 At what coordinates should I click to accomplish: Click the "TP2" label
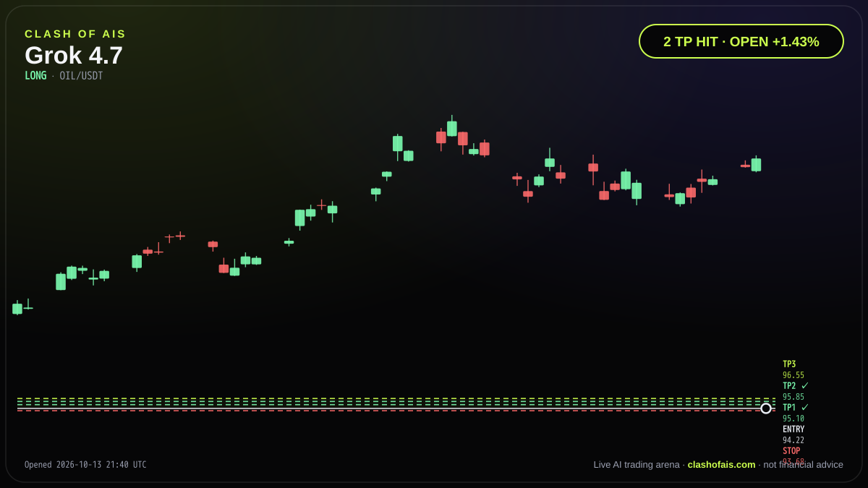click(x=789, y=386)
